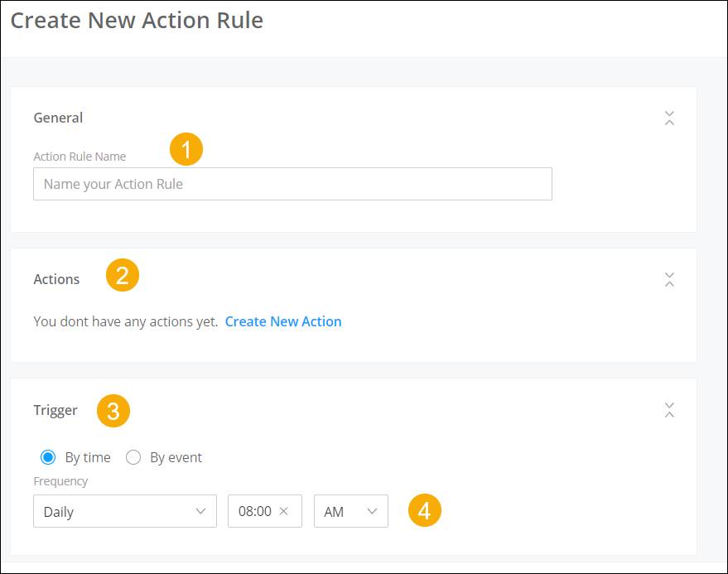Click the Frequency label

coord(60,481)
